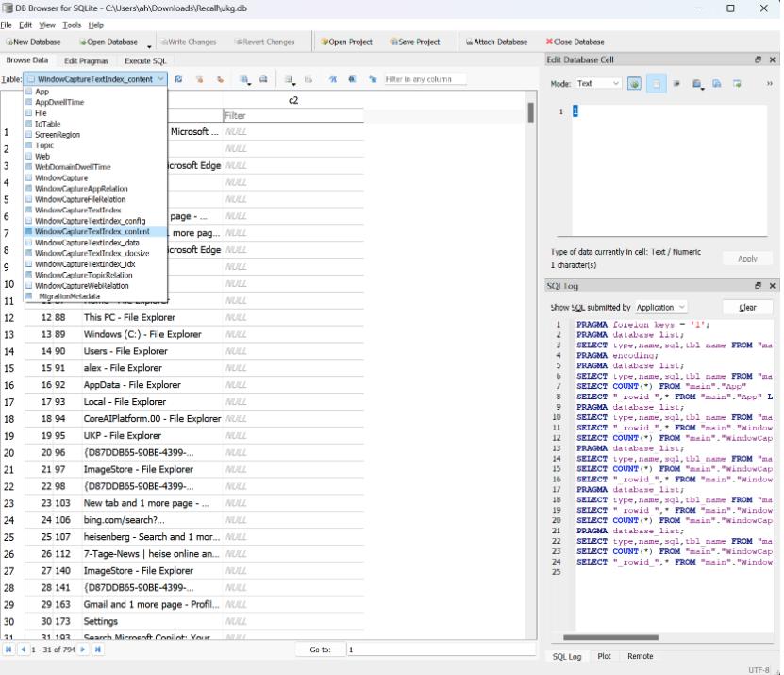The width and height of the screenshot is (784, 675).
Task: Jump to last page of records
Action: click(97, 650)
